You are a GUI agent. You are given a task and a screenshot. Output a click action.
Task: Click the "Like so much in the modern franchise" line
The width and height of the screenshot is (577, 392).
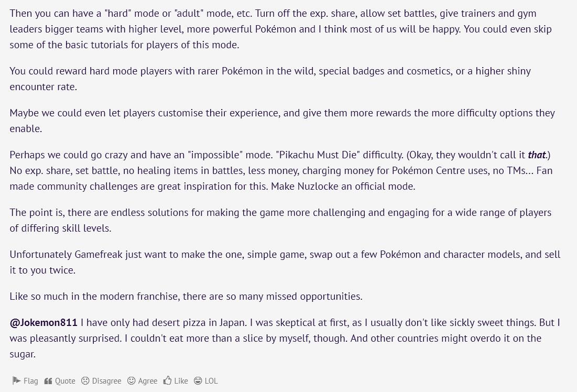click(x=186, y=297)
